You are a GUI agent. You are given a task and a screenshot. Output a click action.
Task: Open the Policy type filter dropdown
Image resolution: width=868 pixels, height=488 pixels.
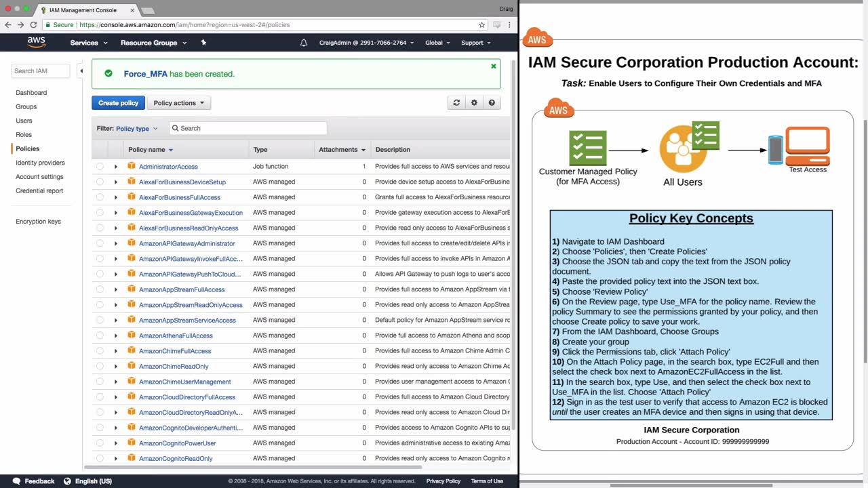point(136,128)
